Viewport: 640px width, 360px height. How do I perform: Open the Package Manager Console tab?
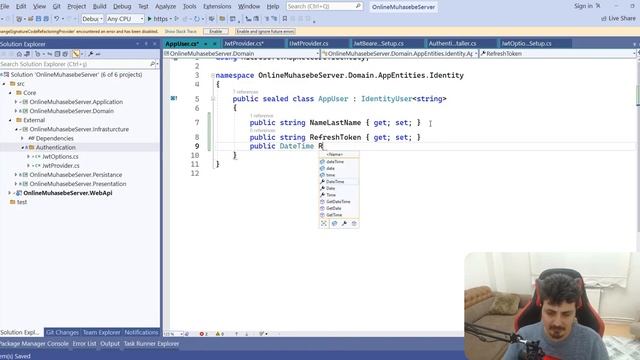coord(34,344)
